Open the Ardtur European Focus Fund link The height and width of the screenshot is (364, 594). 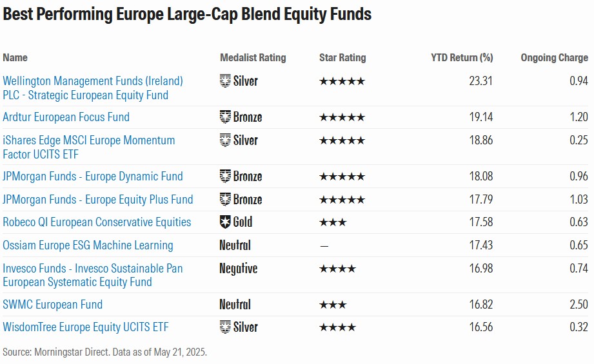(66, 117)
